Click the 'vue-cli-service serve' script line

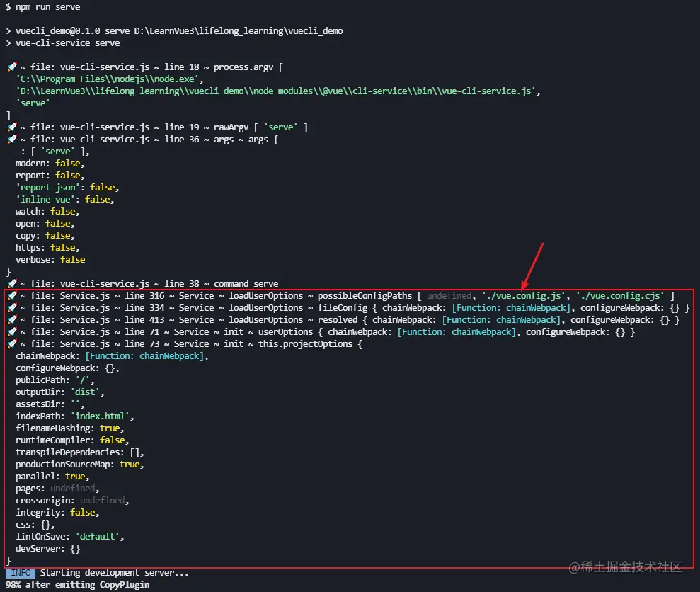[x=67, y=43]
